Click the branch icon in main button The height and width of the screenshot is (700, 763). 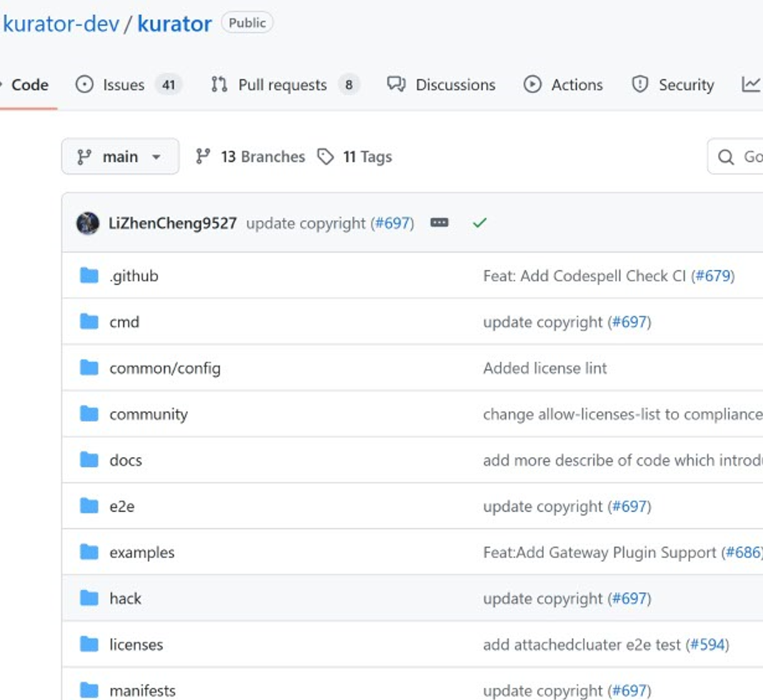[84, 156]
